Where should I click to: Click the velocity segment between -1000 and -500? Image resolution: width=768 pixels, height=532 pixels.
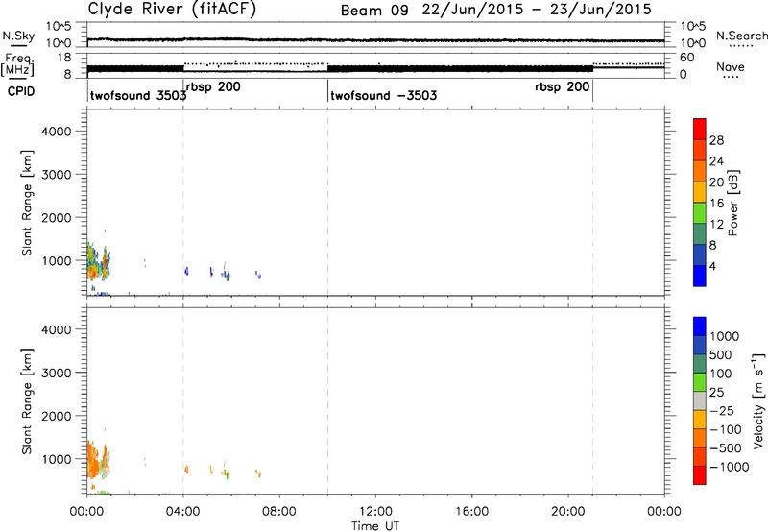coord(700,456)
